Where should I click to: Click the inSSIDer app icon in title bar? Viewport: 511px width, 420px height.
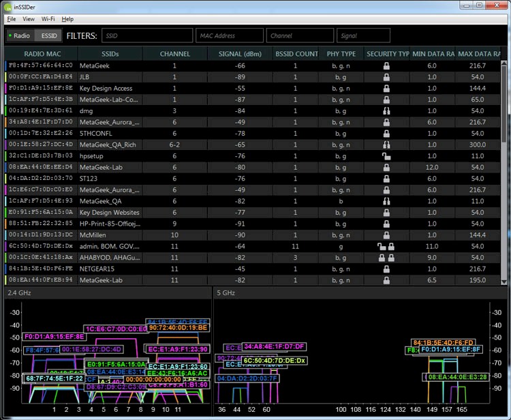click(x=7, y=7)
